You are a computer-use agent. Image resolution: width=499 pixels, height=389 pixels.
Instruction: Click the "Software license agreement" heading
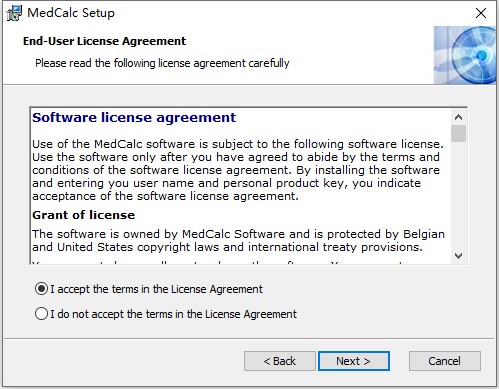(x=134, y=118)
